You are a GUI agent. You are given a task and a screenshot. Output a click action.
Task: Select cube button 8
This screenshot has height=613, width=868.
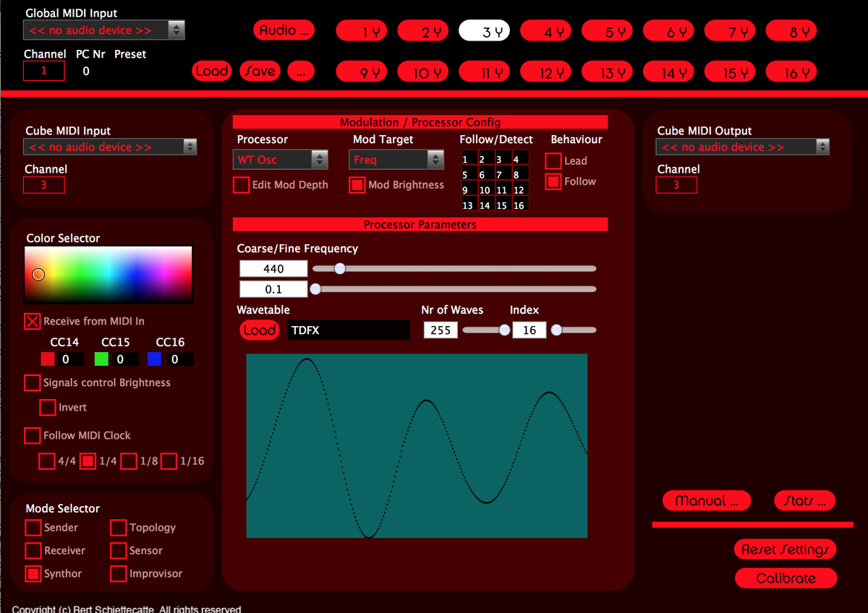tap(792, 30)
